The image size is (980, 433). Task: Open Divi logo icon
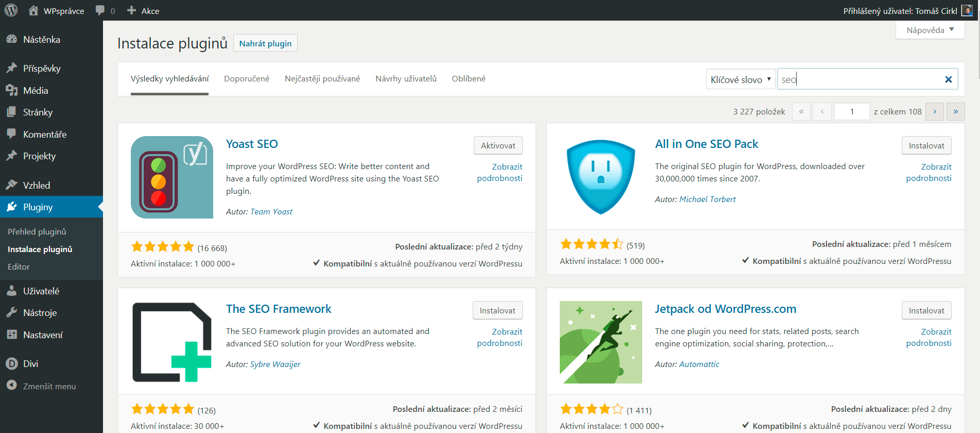(11, 363)
